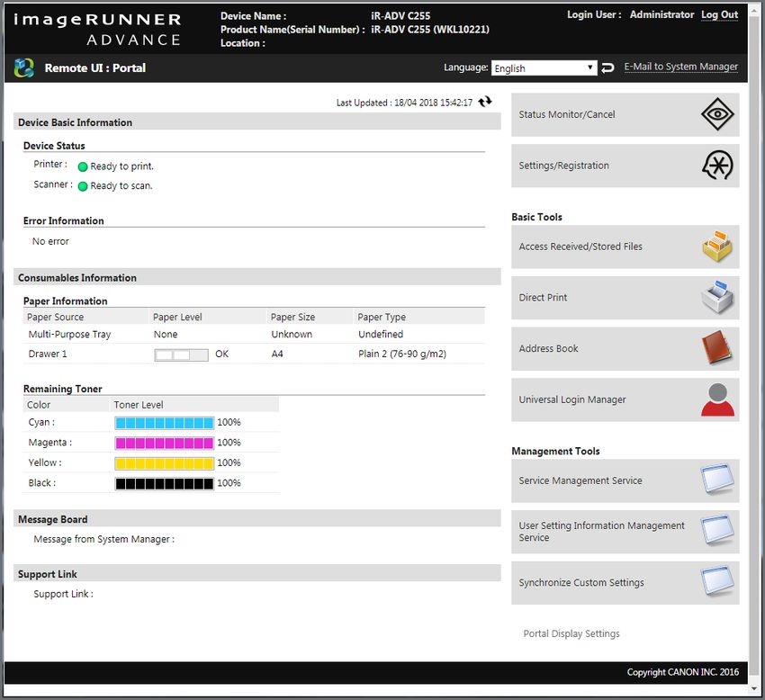765x700 pixels.
Task: Log out of the Administrator session
Action: (x=719, y=14)
